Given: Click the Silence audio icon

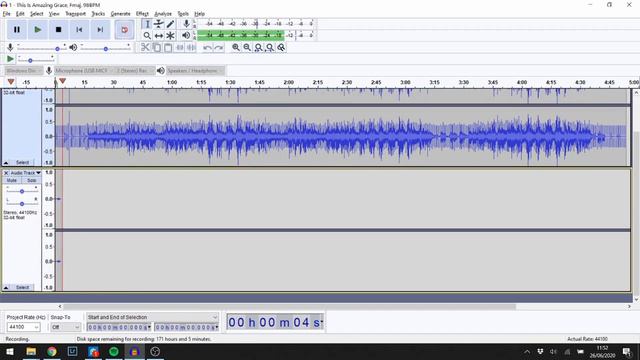Looking at the screenshot, I should click(x=191, y=47).
